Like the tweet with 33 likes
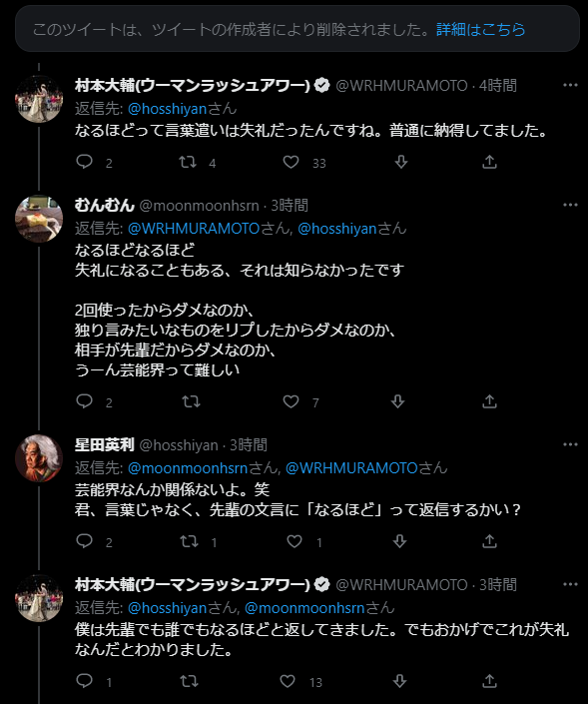This screenshot has width=588, height=704. tap(291, 162)
